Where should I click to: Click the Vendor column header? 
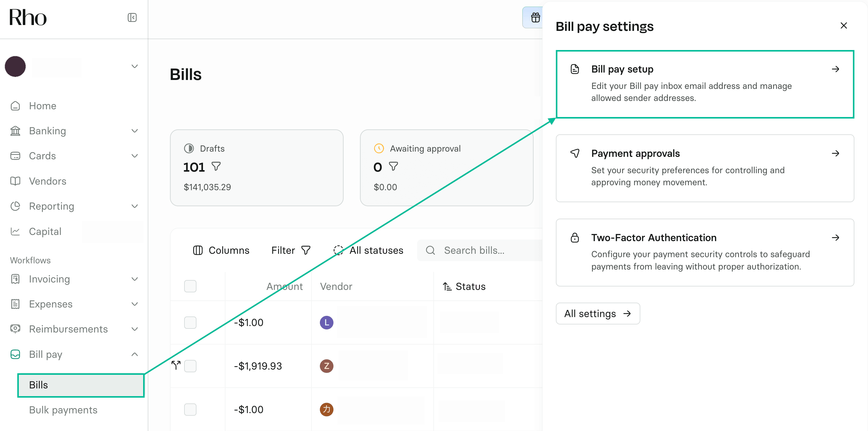click(x=336, y=286)
